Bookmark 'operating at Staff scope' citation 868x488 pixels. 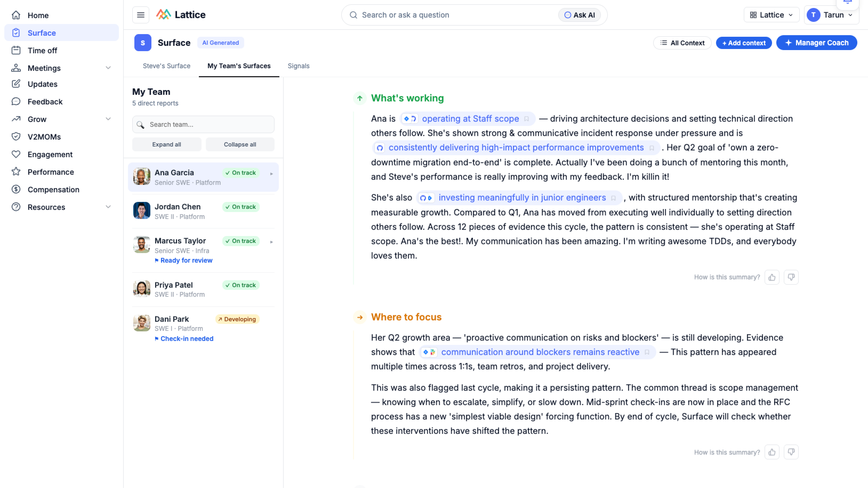527,119
